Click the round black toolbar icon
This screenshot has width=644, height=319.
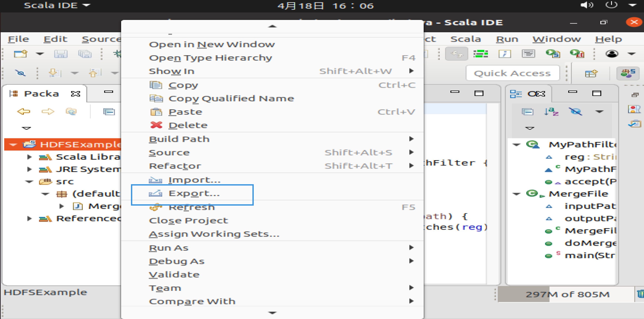click(x=612, y=54)
